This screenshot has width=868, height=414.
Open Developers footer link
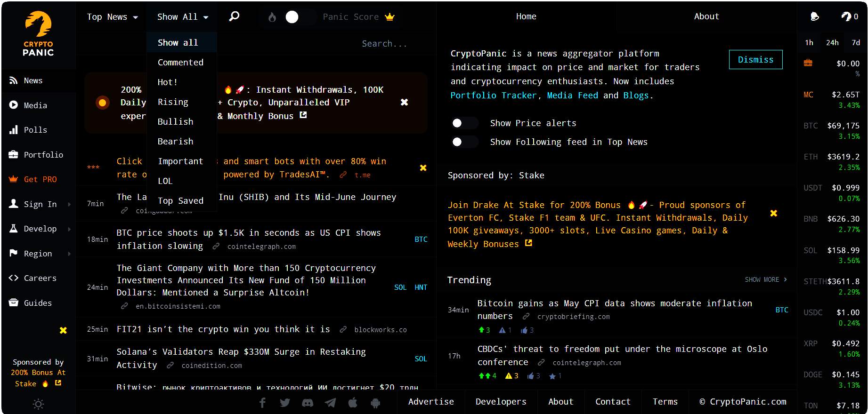(x=501, y=402)
